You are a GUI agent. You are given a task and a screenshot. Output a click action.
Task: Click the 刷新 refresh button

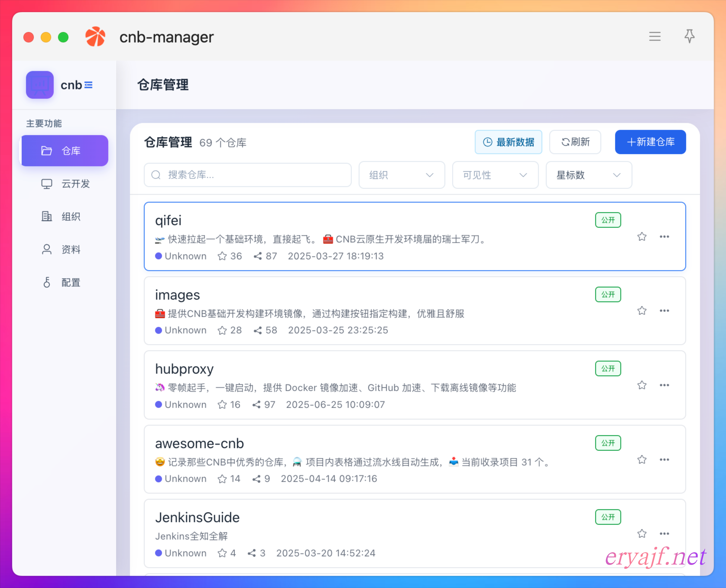click(575, 142)
